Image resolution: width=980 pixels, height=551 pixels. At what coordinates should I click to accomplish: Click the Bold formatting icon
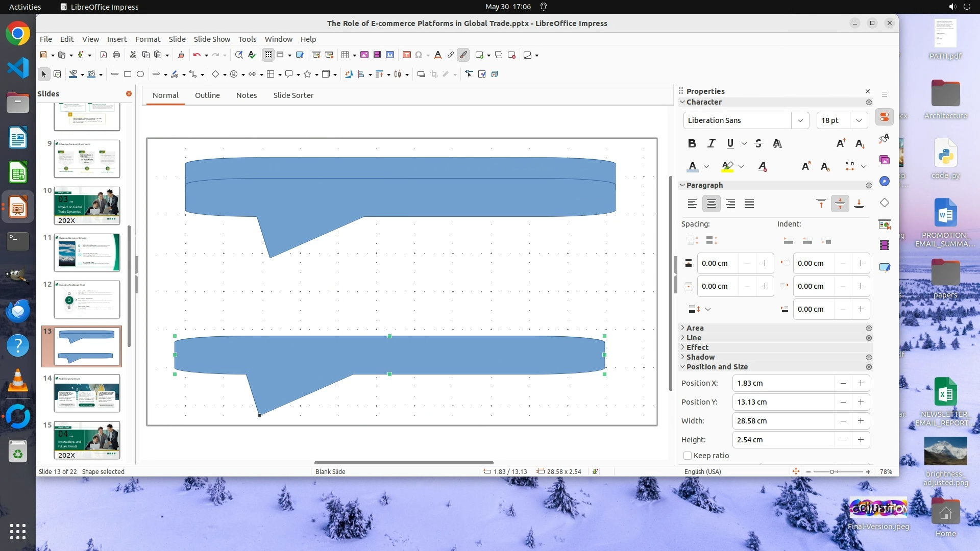(x=692, y=143)
